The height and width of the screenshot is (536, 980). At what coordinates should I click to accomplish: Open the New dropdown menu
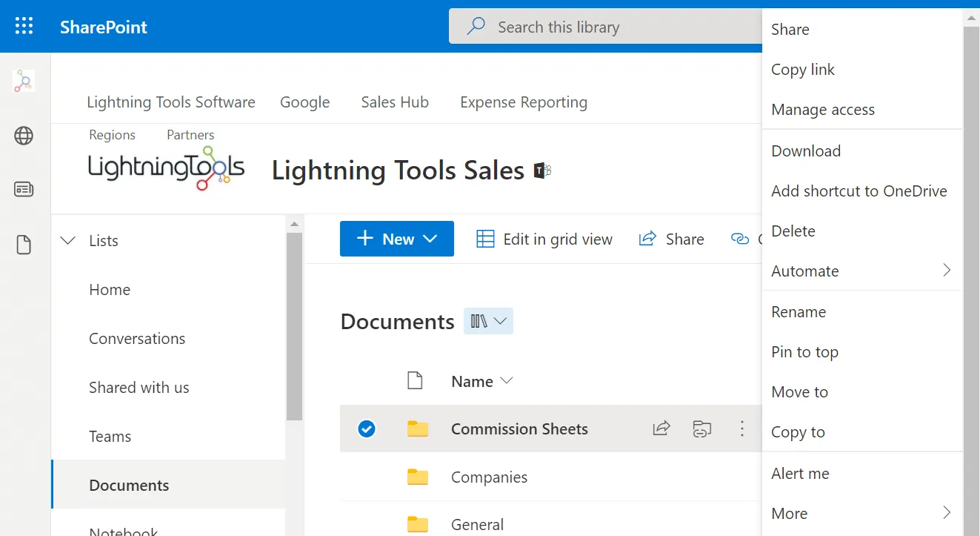[x=397, y=238]
